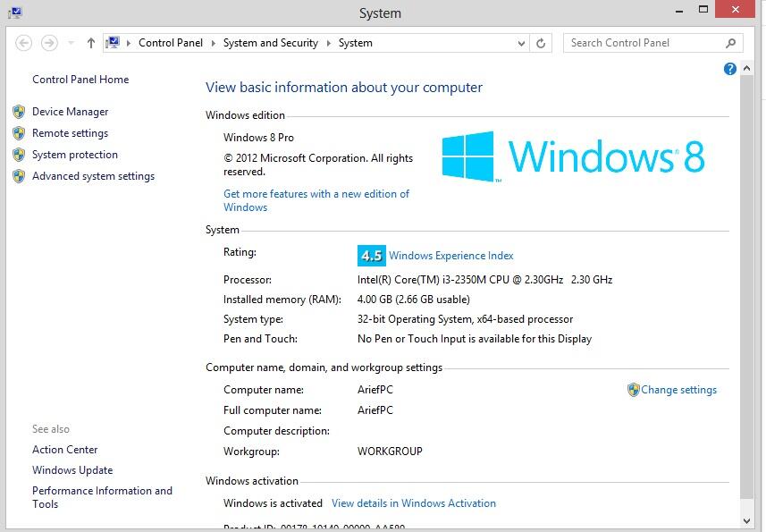Open System protection
The image size is (766, 532).
[75, 155]
